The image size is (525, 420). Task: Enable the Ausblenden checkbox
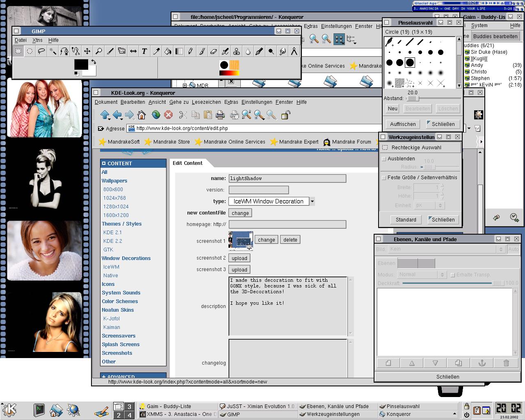tap(384, 159)
